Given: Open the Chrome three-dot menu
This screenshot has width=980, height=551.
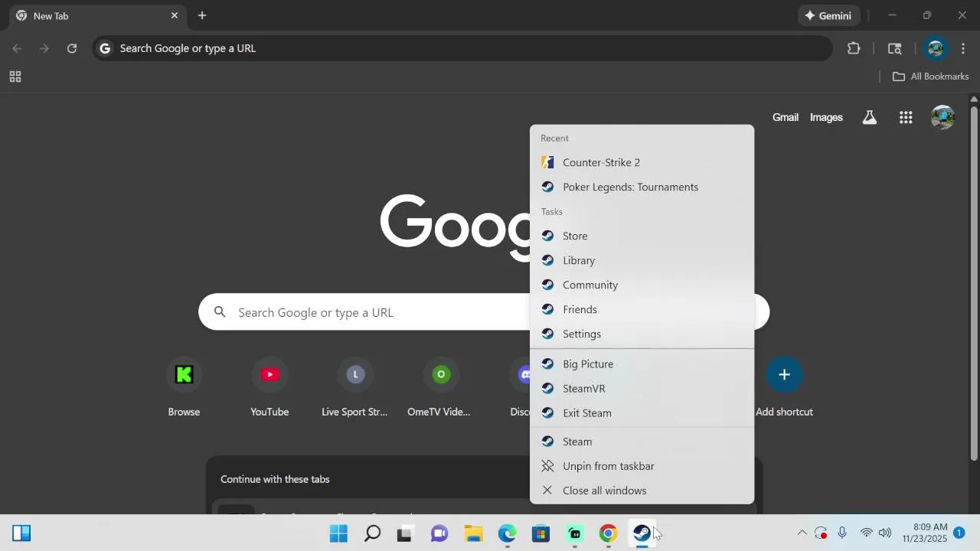Looking at the screenshot, I should click(x=963, y=48).
